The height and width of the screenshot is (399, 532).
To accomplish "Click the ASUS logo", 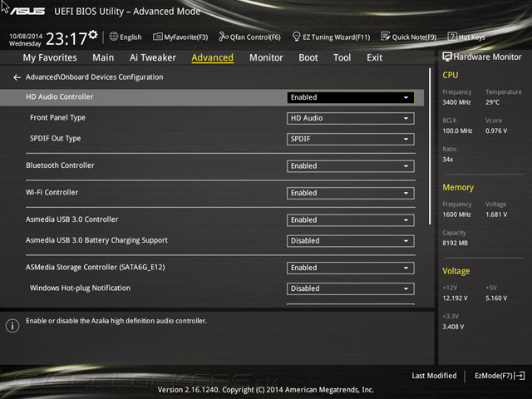I will [x=27, y=11].
